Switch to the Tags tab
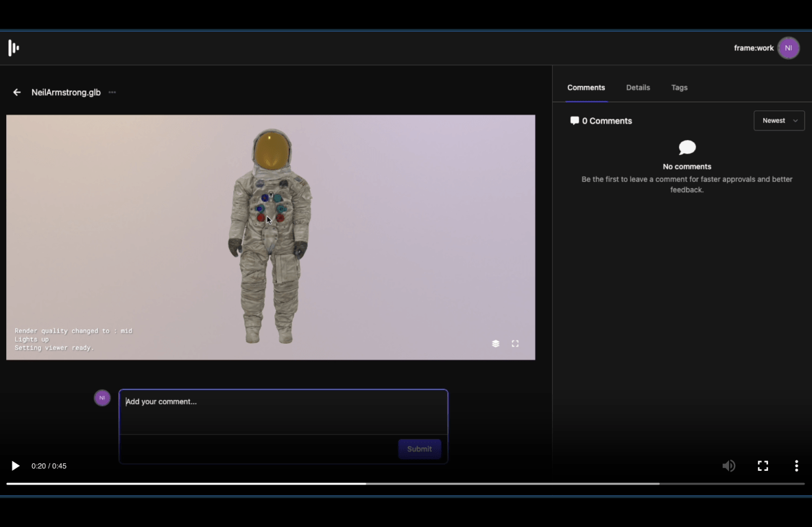The height and width of the screenshot is (527, 812). pyautogui.click(x=679, y=88)
